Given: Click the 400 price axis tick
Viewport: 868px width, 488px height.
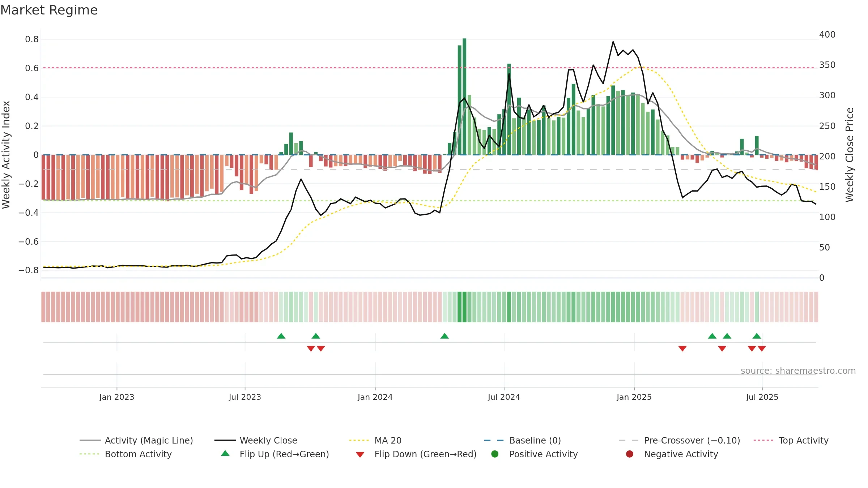Looking at the screenshot, I should 827,34.
